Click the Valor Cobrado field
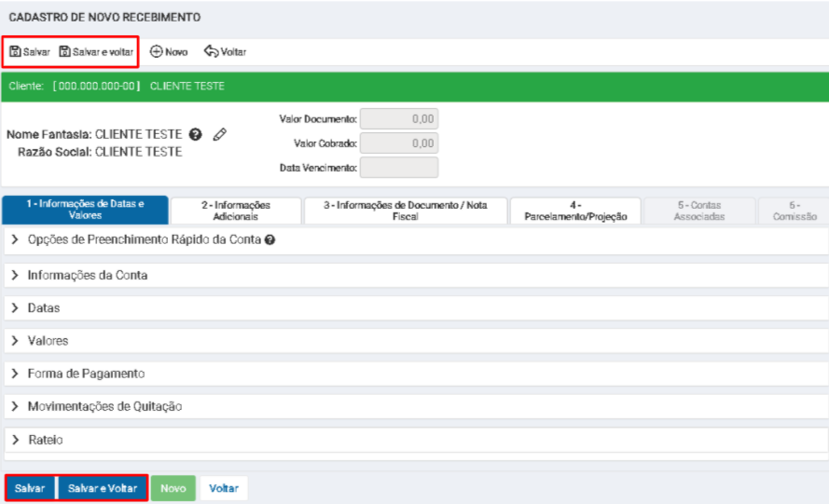This screenshot has height=504, width=829. click(x=399, y=143)
